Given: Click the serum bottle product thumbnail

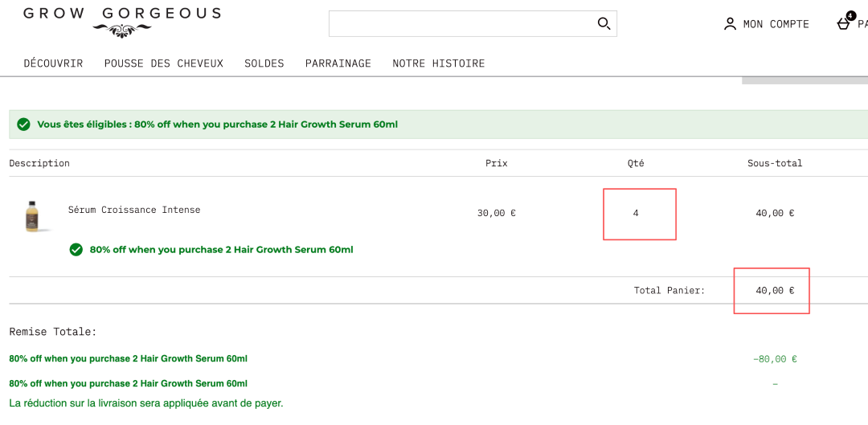Looking at the screenshot, I should point(32,215).
